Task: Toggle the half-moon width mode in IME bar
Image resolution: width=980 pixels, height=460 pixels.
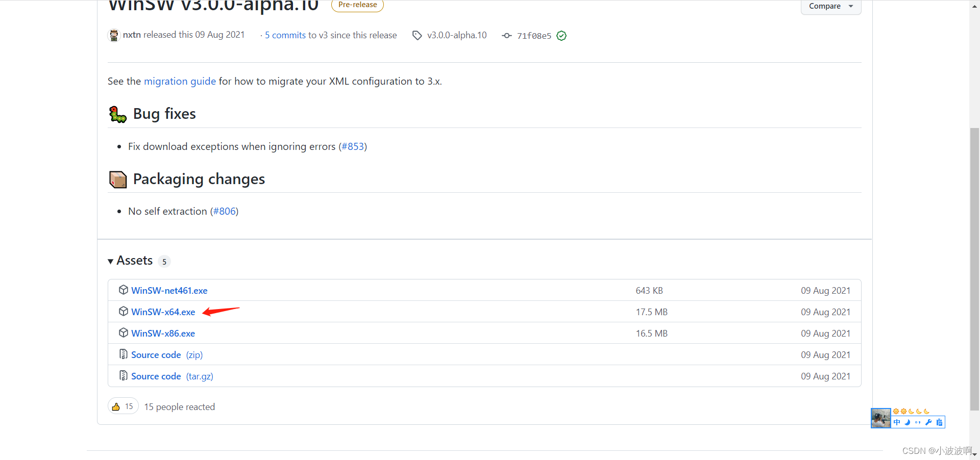Action: [908, 422]
